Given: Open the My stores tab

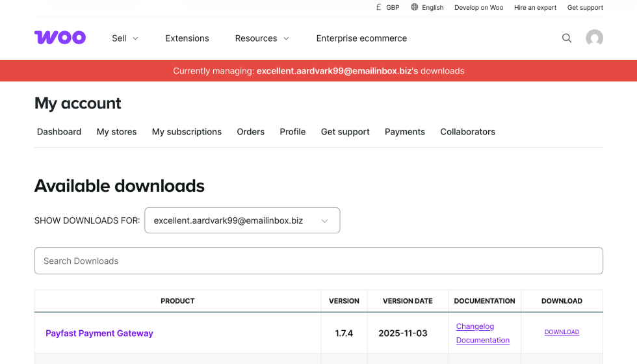Looking at the screenshot, I should pos(116,132).
